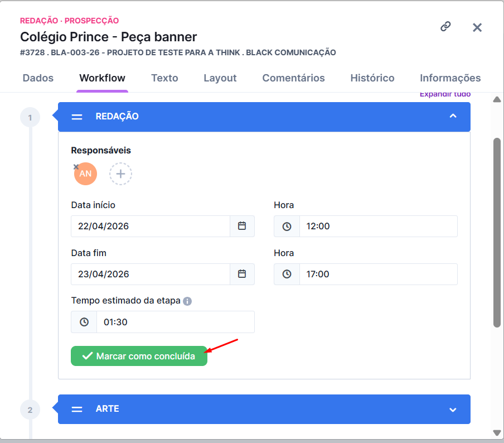
Task: Select step number 1 circle
Action: click(30, 117)
